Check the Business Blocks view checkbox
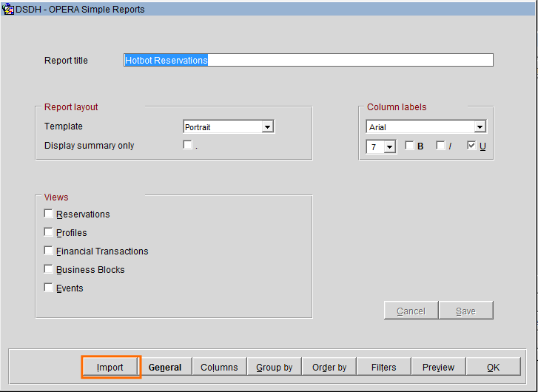 coord(48,269)
